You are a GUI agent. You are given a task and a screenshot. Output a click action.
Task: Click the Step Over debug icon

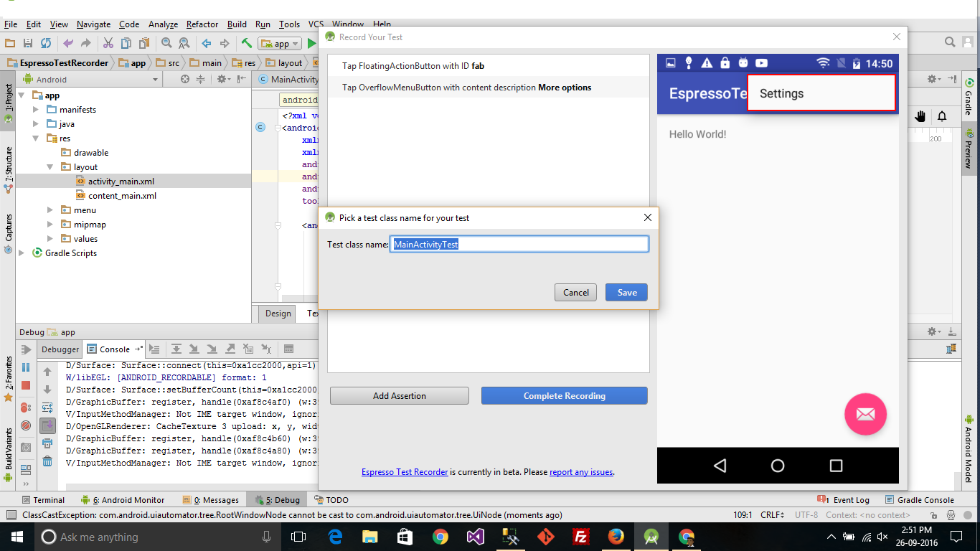tap(176, 349)
